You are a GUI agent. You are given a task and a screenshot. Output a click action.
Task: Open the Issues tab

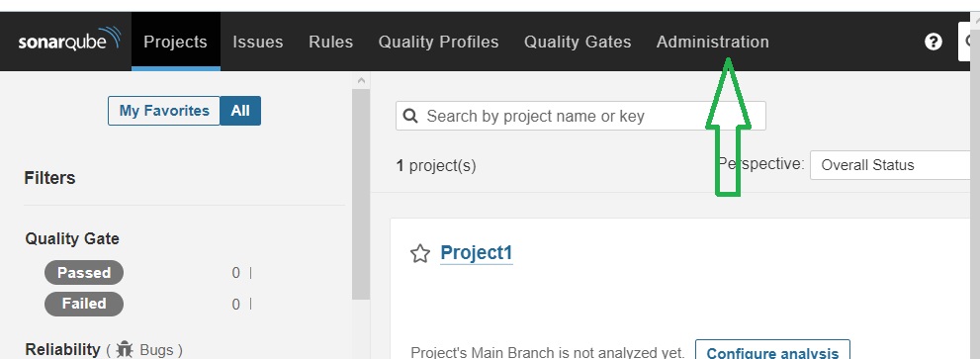[257, 42]
